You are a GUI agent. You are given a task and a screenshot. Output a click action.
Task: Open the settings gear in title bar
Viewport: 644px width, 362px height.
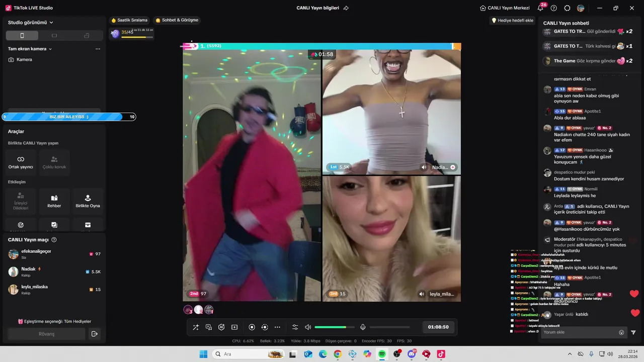coord(568,8)
